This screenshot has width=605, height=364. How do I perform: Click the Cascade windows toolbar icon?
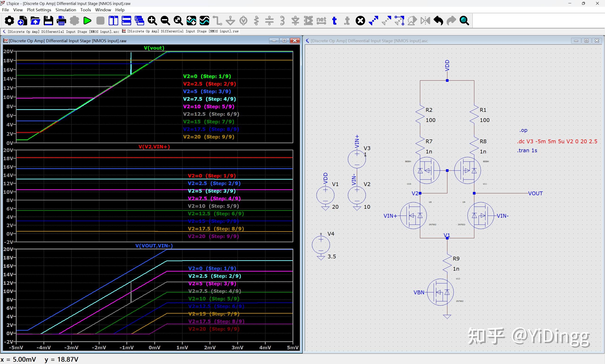[x=139, y=21]
